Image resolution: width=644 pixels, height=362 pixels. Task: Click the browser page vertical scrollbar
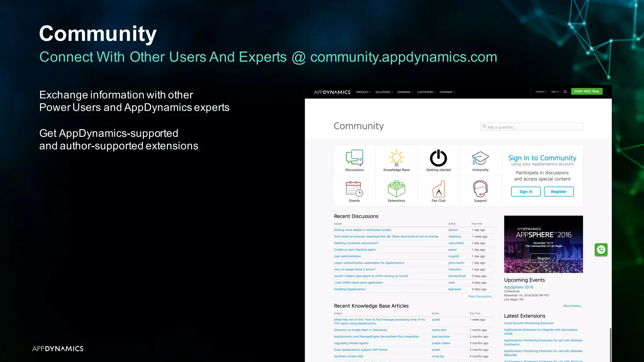[610, 345]
